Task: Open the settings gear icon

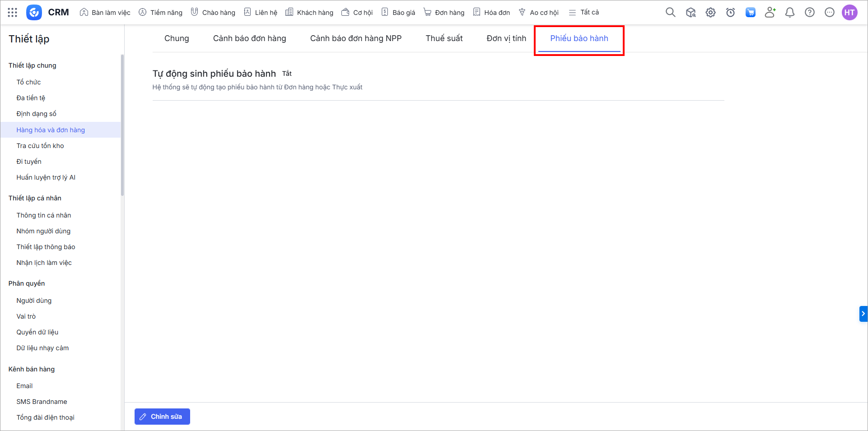Action: [x=710, y=13]
